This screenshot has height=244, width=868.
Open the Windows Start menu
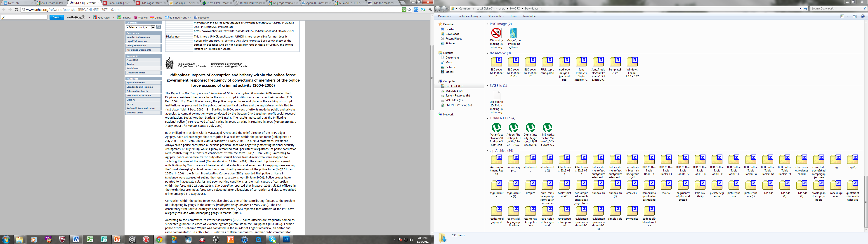pos(6,239)
